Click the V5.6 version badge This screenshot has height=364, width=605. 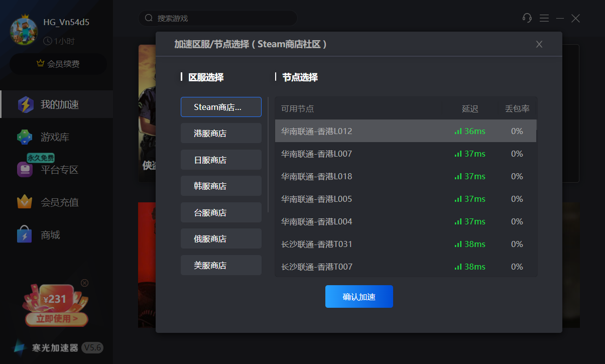pyautogui.click(x=92, y=347)
